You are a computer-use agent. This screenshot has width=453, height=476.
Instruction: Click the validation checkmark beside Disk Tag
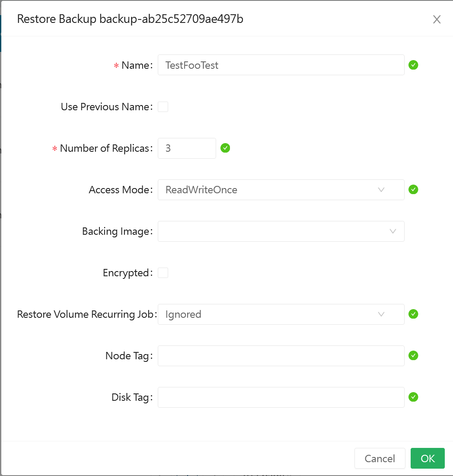point(413,397)
